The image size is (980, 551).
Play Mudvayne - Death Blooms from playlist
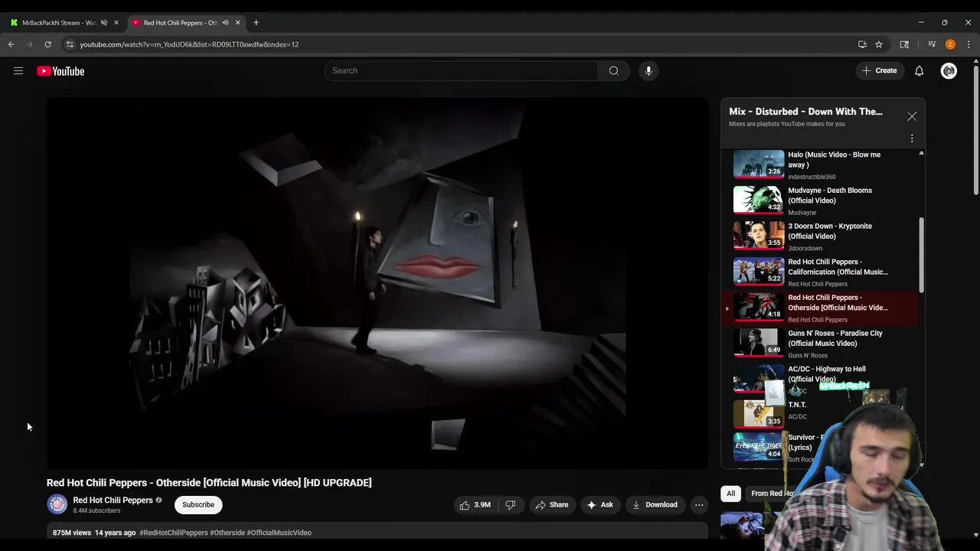pyautogui.click(x=819, y=201)
